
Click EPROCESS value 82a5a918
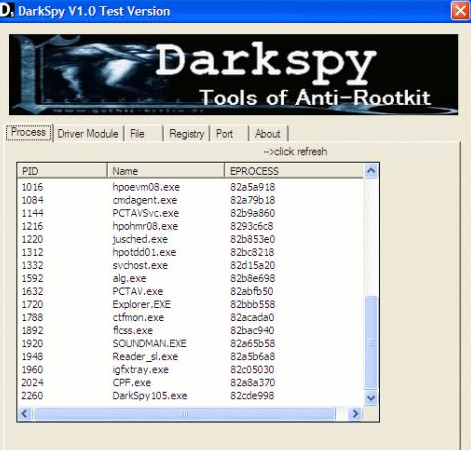coord(253,187)
